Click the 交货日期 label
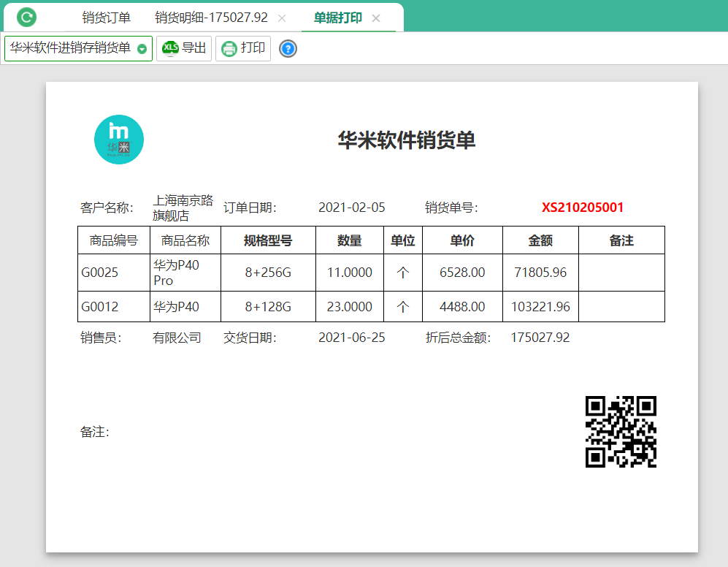 [250, 338]
